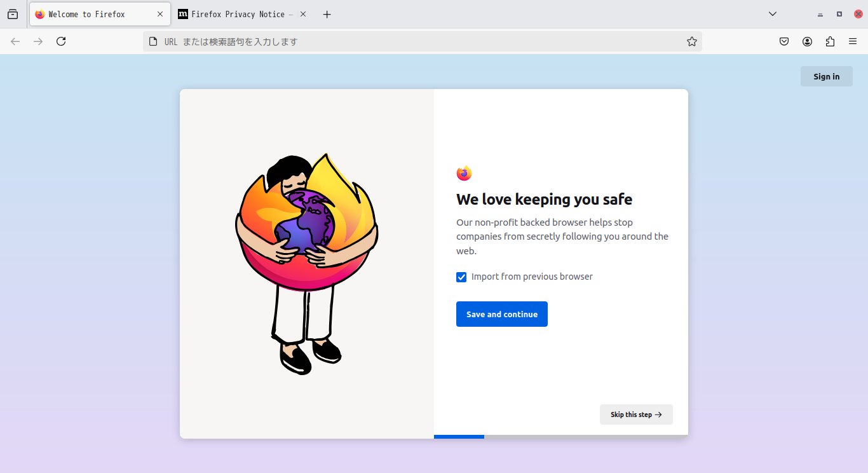Click the 'Our non-profit backed browser' paragraph
Viewport: 868px width, 473px height.
click(x=562, y=236)
